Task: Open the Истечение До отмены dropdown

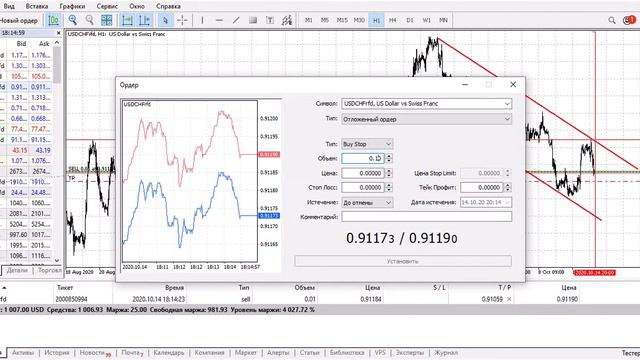Action: point(367,202)
